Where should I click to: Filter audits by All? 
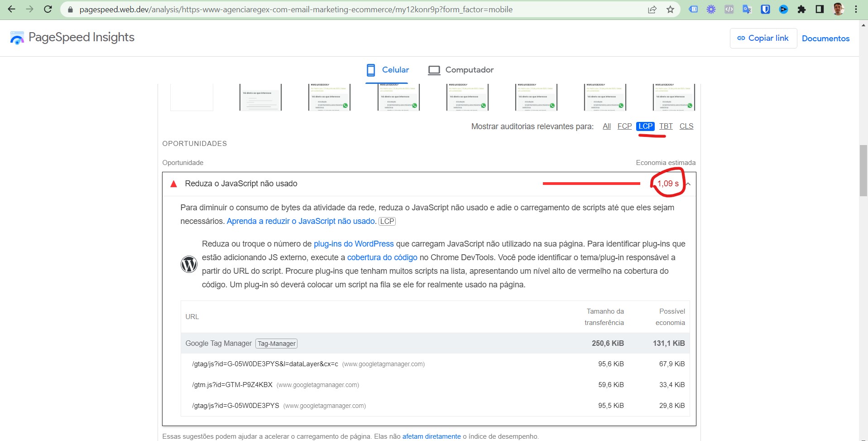[607, 126]
